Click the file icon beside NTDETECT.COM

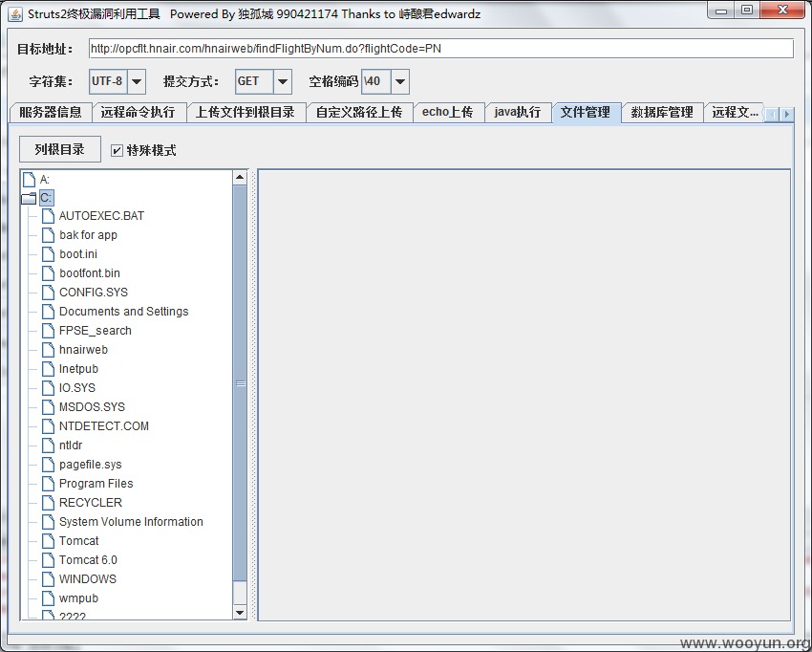48,426
